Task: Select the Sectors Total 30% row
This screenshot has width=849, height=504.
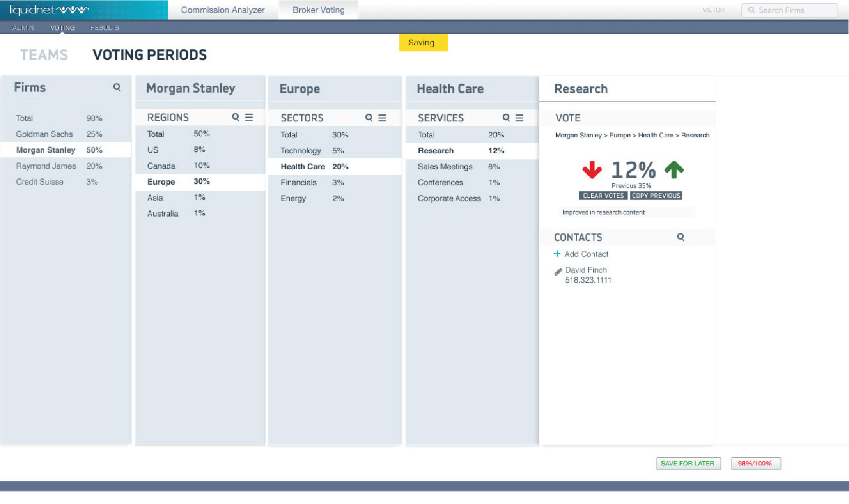Action: [x=334, y=135]
